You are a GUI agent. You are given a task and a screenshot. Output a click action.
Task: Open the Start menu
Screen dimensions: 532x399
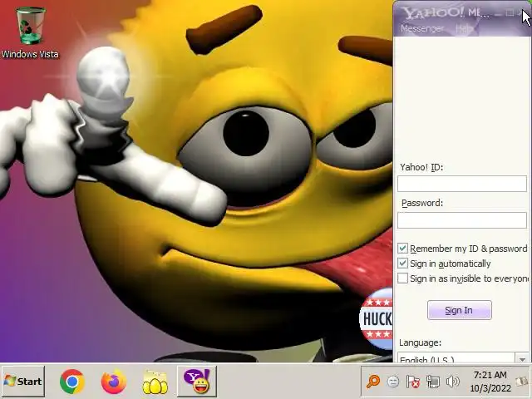click(x=23, y=381)
